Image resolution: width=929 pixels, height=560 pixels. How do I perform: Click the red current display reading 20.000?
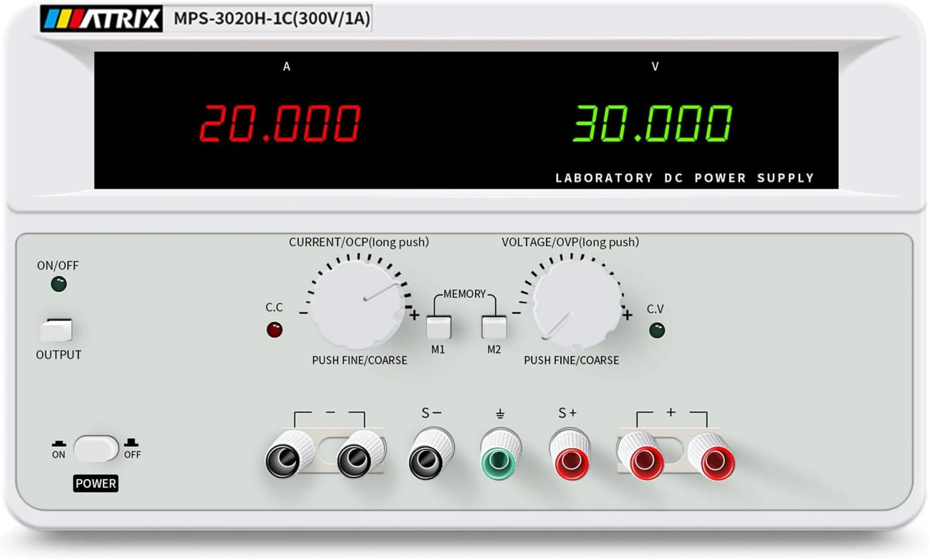click(280, 123)
